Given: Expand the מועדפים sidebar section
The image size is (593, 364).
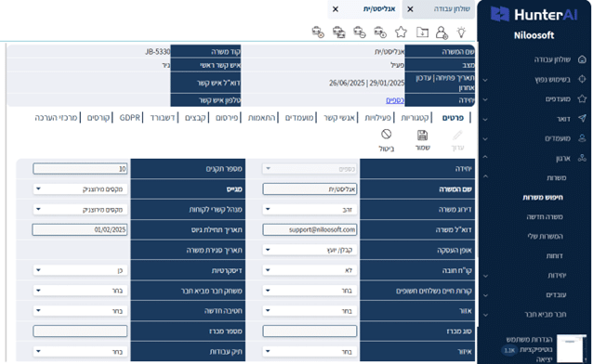Looking at the screenshot, I should [x=485, y=99].
